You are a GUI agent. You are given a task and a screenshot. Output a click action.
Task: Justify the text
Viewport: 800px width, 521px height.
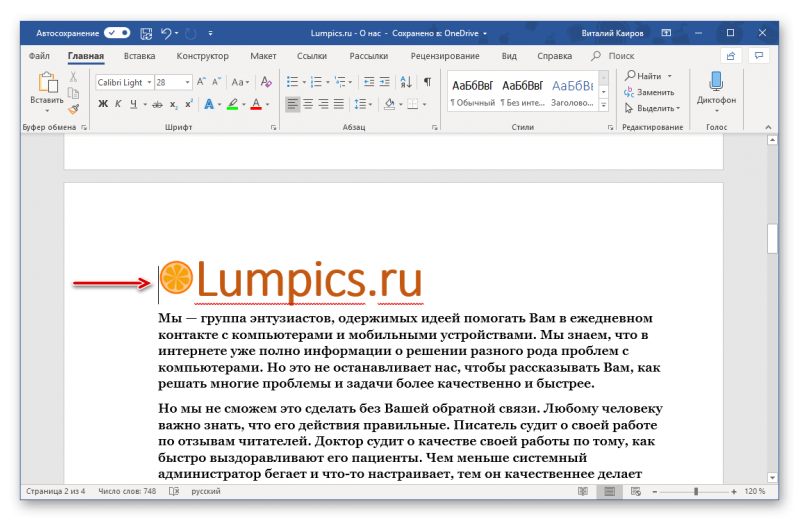tap(339, 104)
